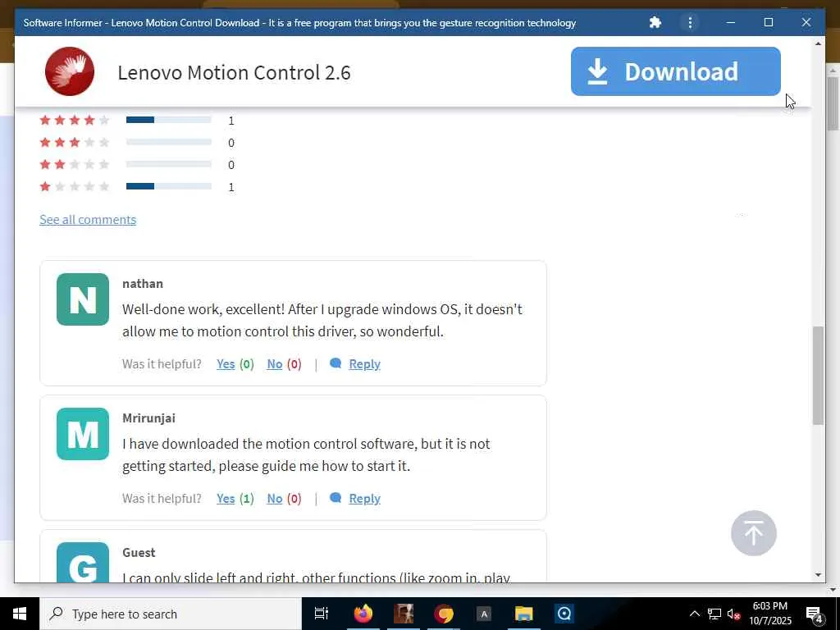The image size is (840, 630).
Task: Open Task View on the taskbar
Action: (322, 614)
